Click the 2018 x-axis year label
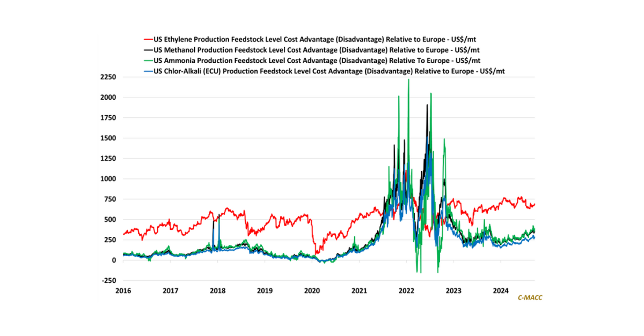Screen dimensions: 644x336 [x=217, y=291]
